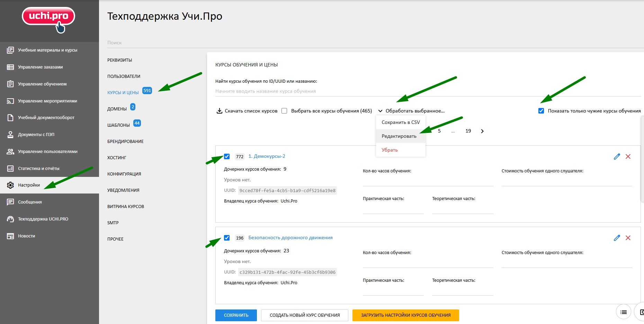Click the download icon for Скачать список курсов
The width and height of the screenshot is (644, 324).
coord(219,111)
